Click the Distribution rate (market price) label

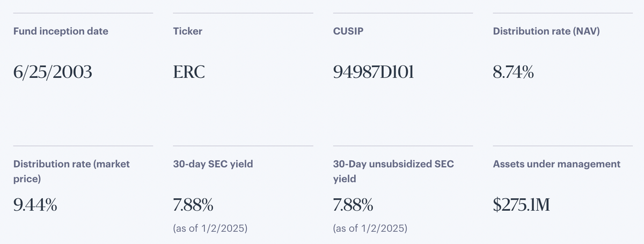point(71,171)
